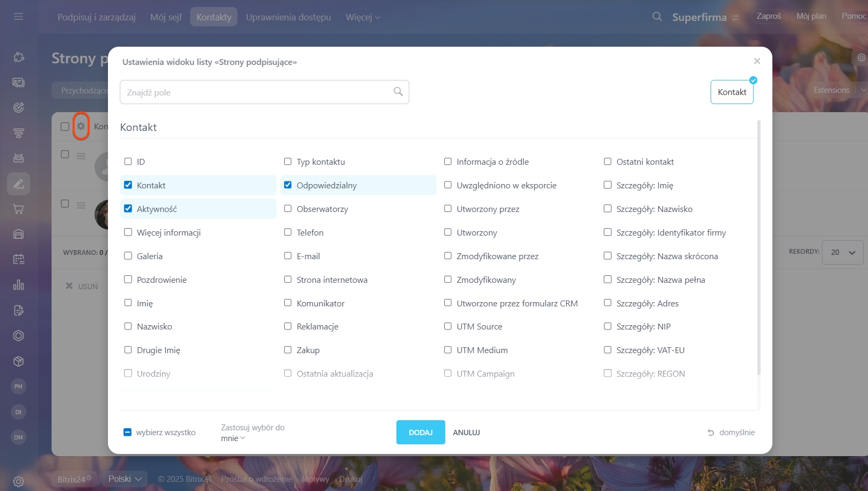This screenshot has width=868, height=491.
Task: Open the hamburger menu in the sidebar
Action: point(18,17)
